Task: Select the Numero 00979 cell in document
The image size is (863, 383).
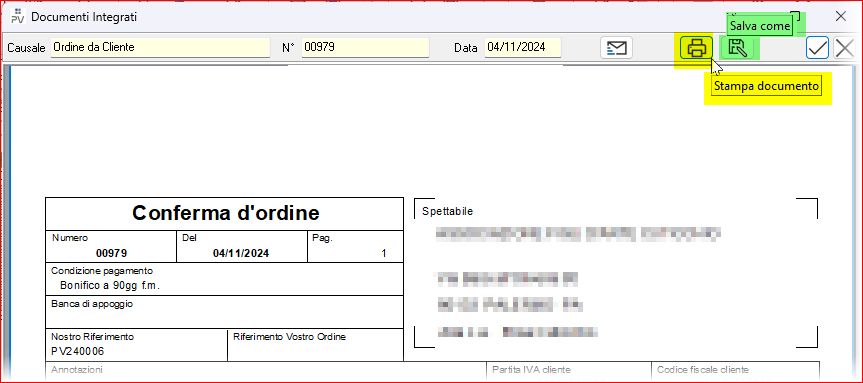Action: pos(111,246)
